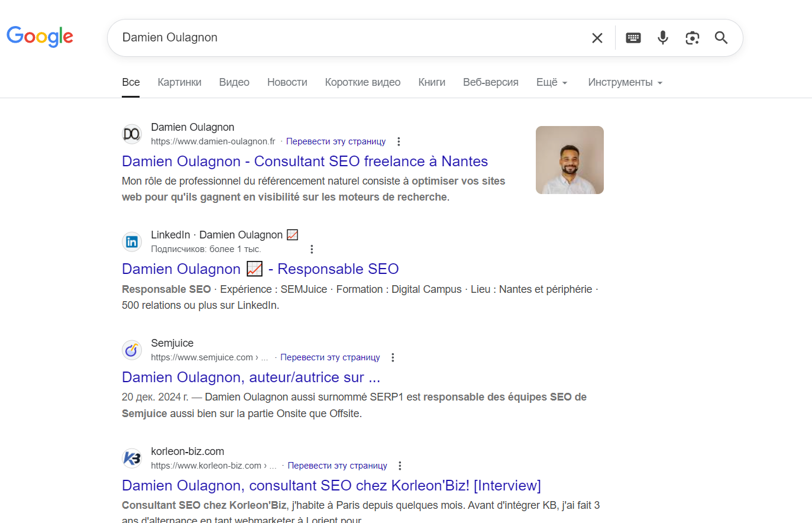This screenshot has width=812, height=523.
Task: Clear the search query with the X button
Action: click(x=597, y=37)
